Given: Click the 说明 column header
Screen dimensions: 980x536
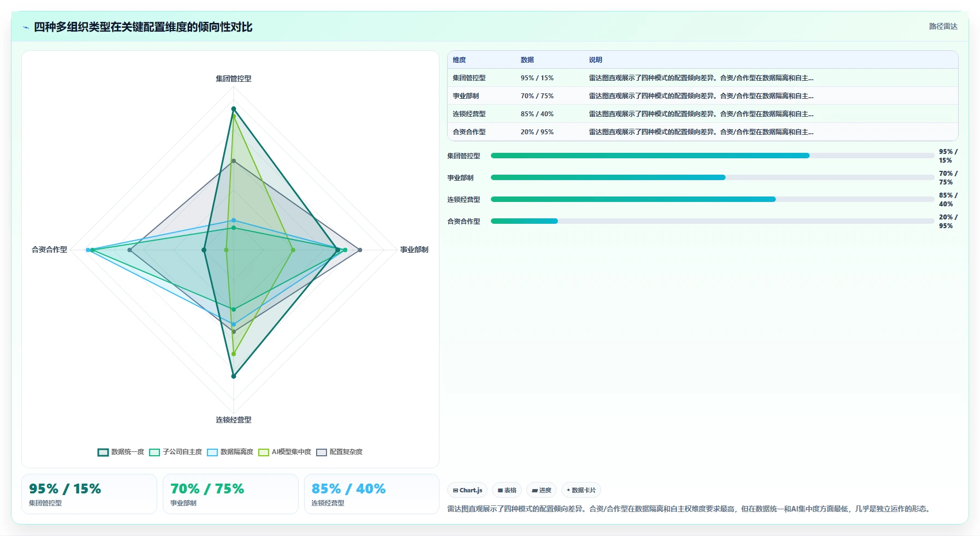Looking at the screenshot, I should pyautogui.click(x=595, y=60).
